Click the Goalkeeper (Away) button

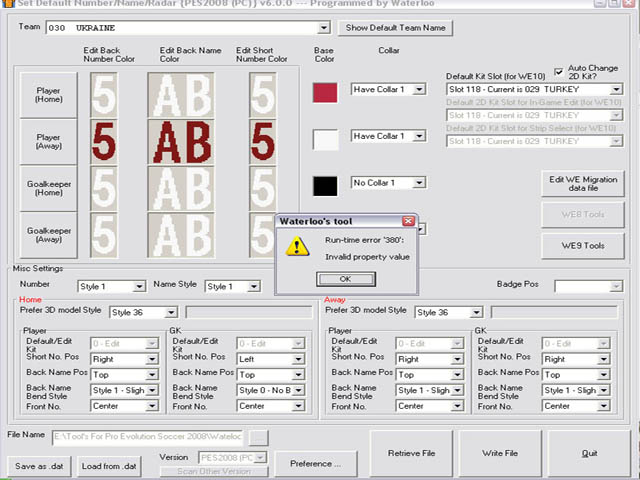tap(49, 235)
